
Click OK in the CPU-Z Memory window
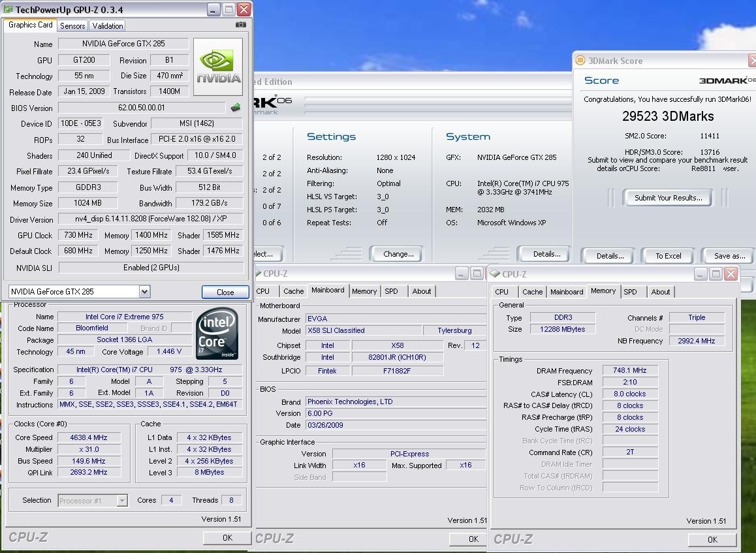[x=713, y=539]
